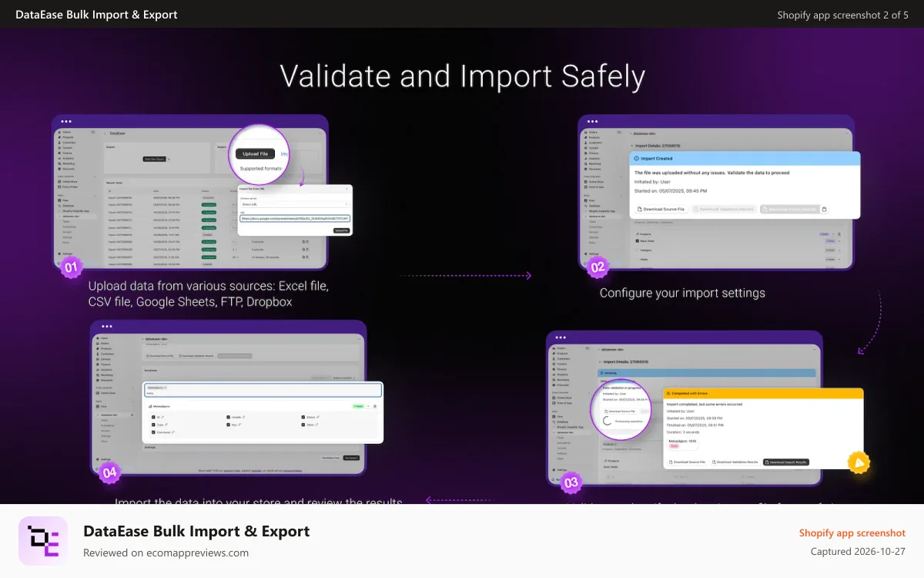Click Run Import button

[351, 458]
